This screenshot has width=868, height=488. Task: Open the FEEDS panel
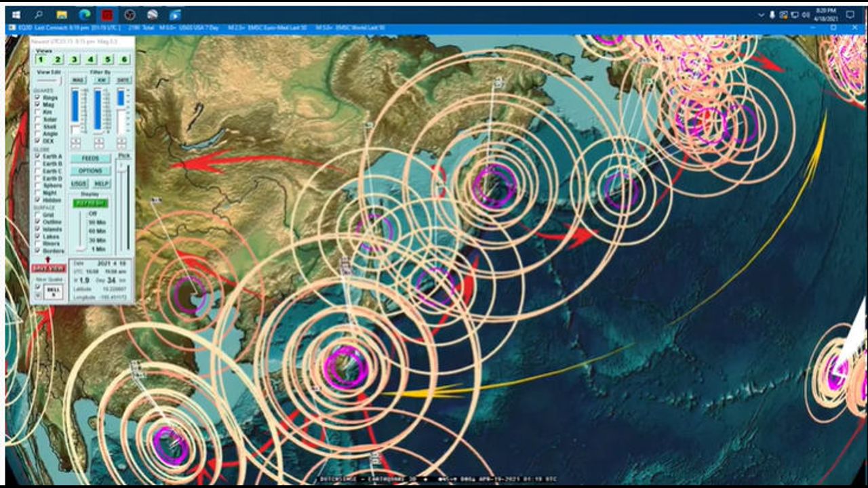pos(90,158)
